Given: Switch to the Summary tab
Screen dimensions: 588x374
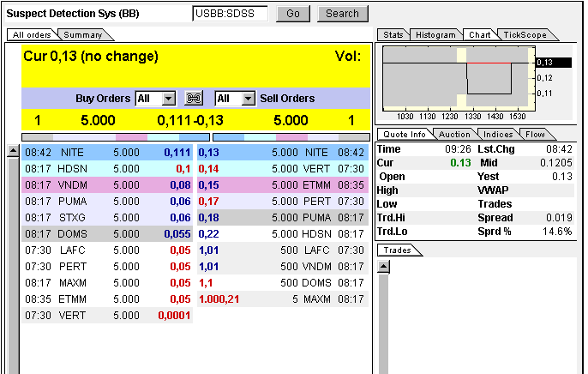Looking at the screenshot, I should [83, 35].
